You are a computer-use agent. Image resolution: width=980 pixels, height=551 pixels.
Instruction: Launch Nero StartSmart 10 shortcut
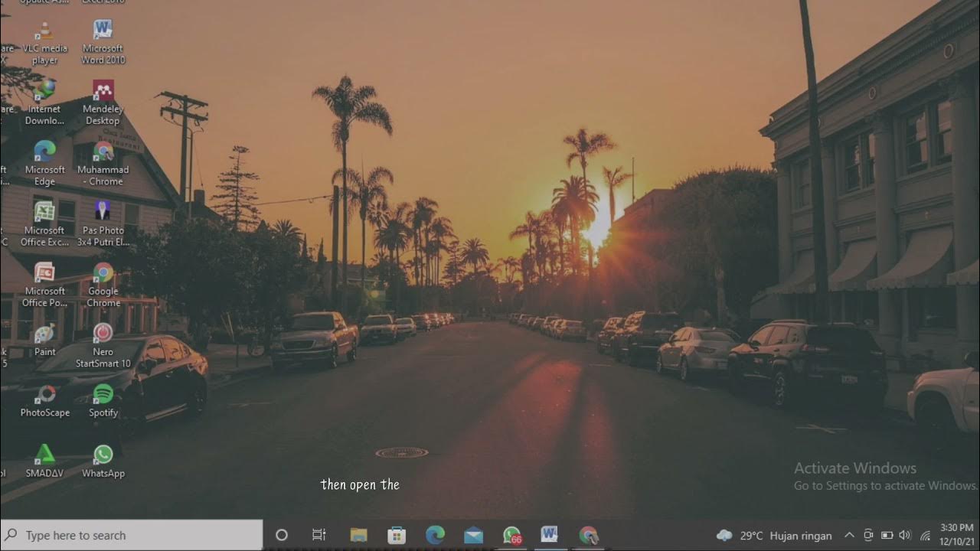103,344
